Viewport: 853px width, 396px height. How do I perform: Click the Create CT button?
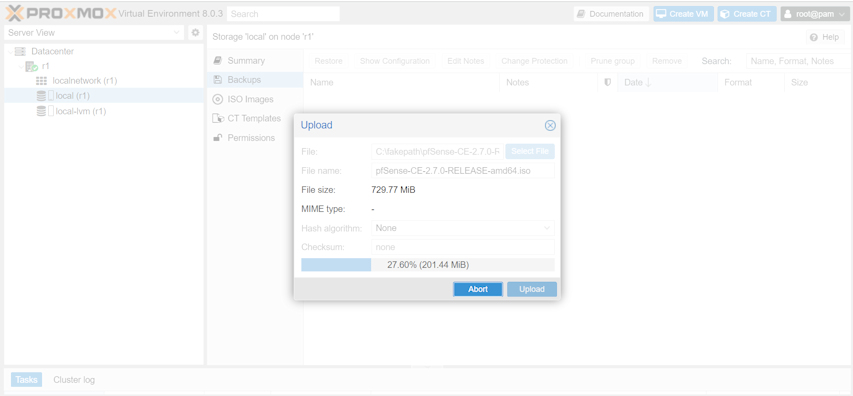[x=747, y=14]
